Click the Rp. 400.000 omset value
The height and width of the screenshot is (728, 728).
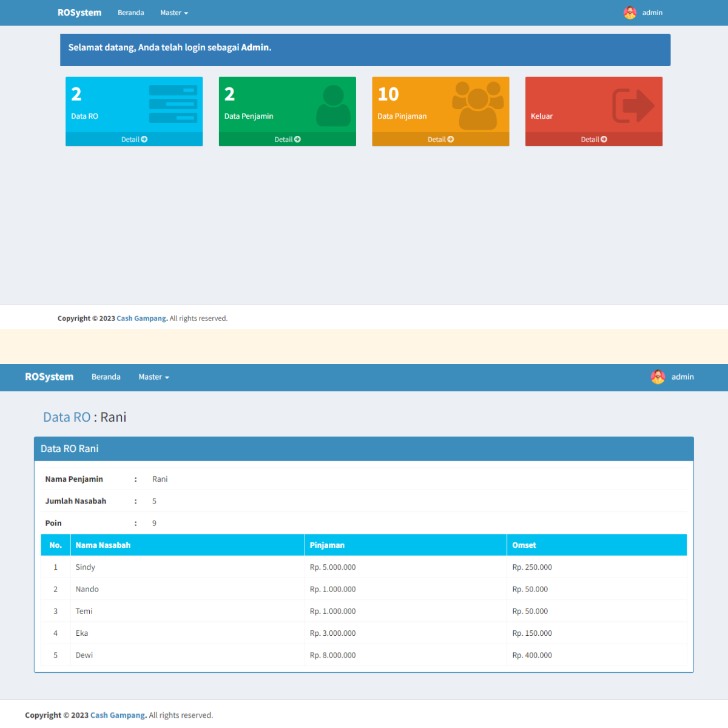coord(532,655)
